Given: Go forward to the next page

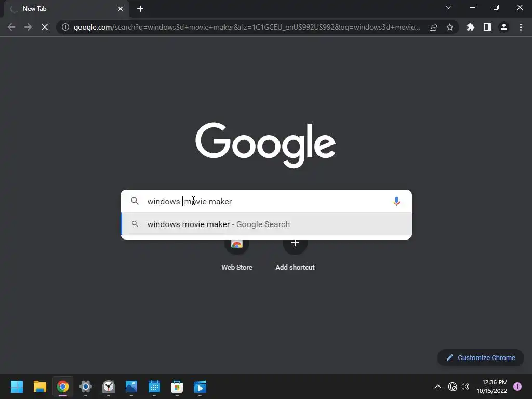Looking at the screenshot, I should click(28, 27).
